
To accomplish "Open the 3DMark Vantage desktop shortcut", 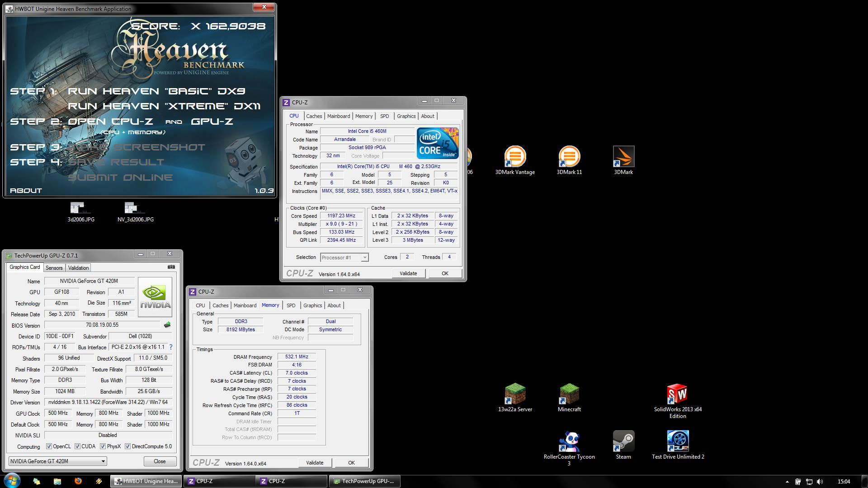I will [515, 160].
